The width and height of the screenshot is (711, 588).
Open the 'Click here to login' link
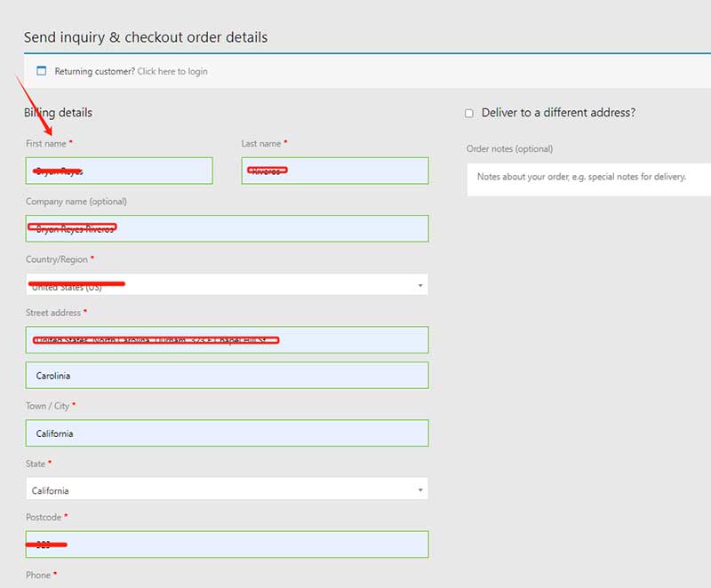point(172,71)
